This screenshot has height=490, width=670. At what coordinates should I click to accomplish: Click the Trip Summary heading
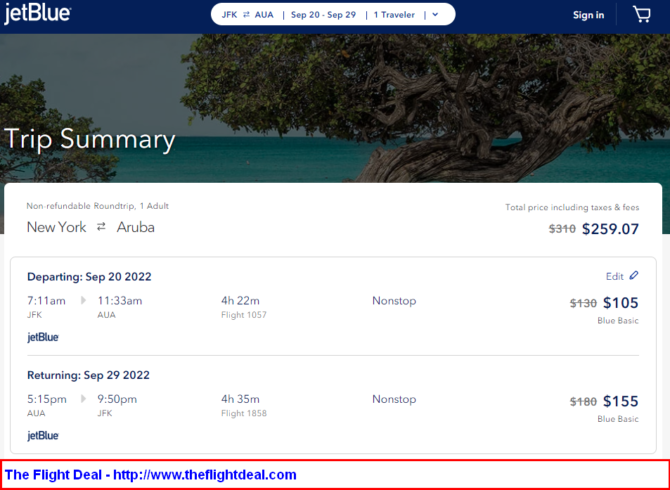pyautogui.click(x=90, y=139)
